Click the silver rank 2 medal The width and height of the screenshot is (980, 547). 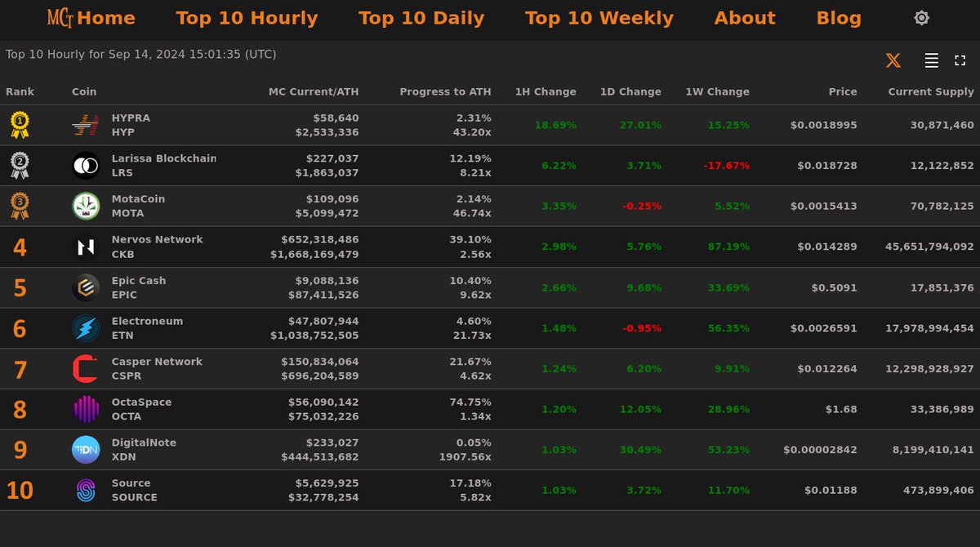pos(20,166)
